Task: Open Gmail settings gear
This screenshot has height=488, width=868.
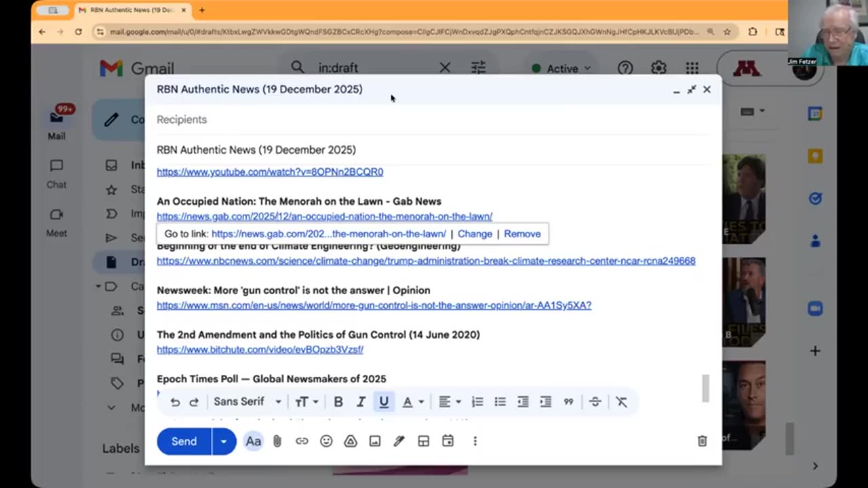Action: click(x=658, y=68)
